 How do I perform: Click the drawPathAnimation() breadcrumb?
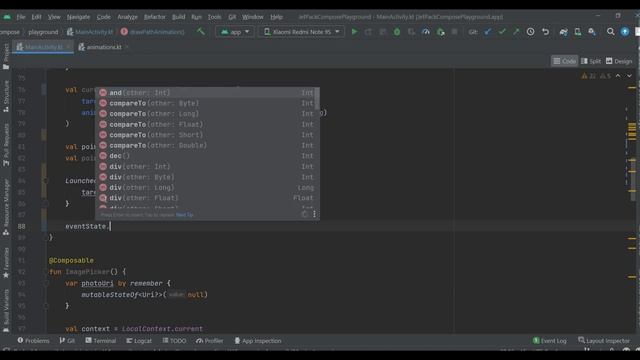point(152,32)
